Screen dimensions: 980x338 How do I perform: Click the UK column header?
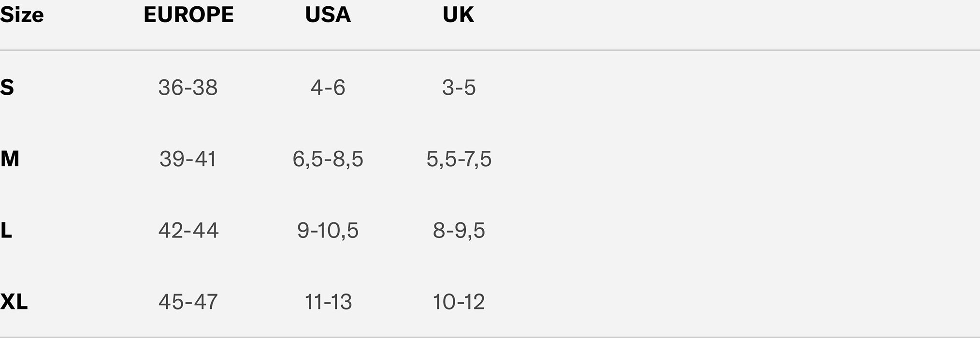point(458,15)
